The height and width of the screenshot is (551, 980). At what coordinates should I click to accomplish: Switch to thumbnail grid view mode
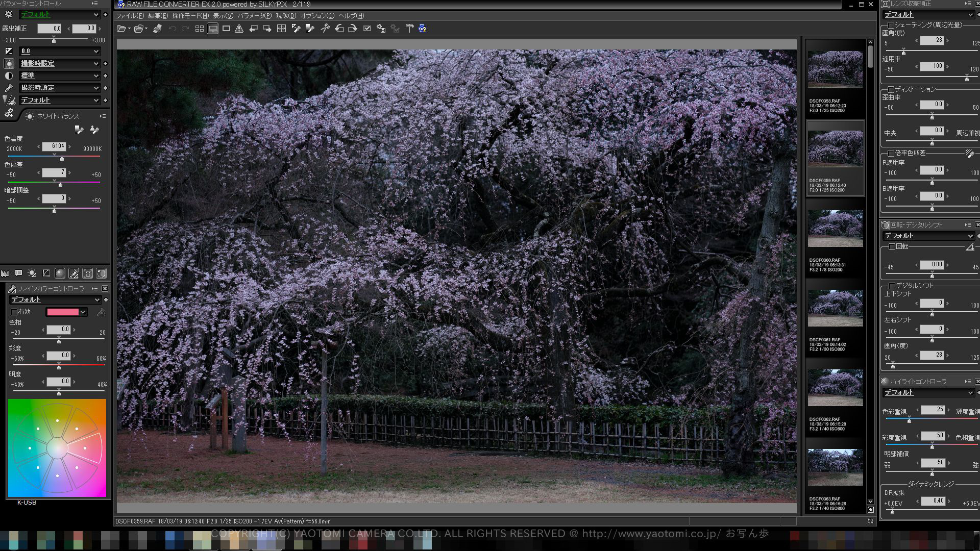click(x=200, y=29)
